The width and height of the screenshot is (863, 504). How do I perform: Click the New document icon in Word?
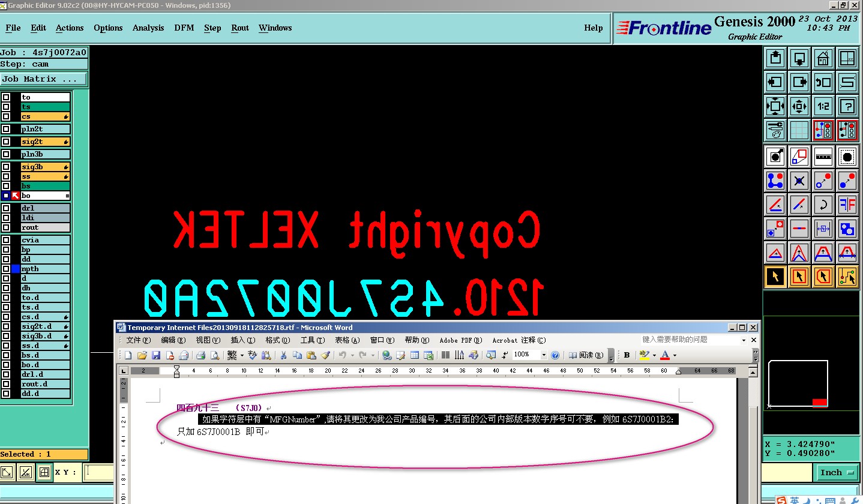coord(128,355)
